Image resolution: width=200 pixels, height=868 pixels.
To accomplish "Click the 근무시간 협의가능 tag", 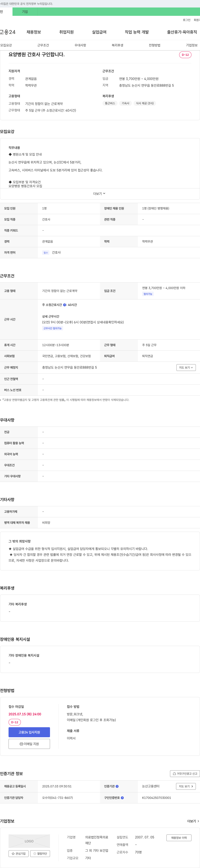I will 53,329.
